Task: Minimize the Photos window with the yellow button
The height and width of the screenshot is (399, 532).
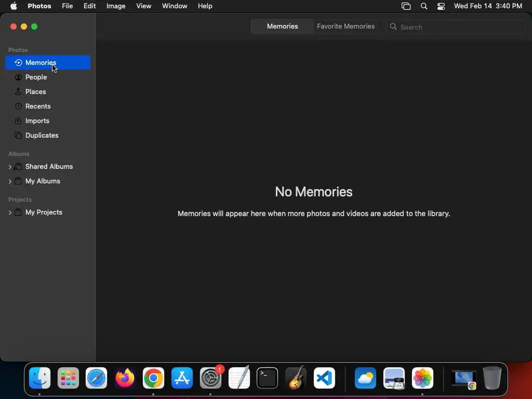Action: (24, 26)
